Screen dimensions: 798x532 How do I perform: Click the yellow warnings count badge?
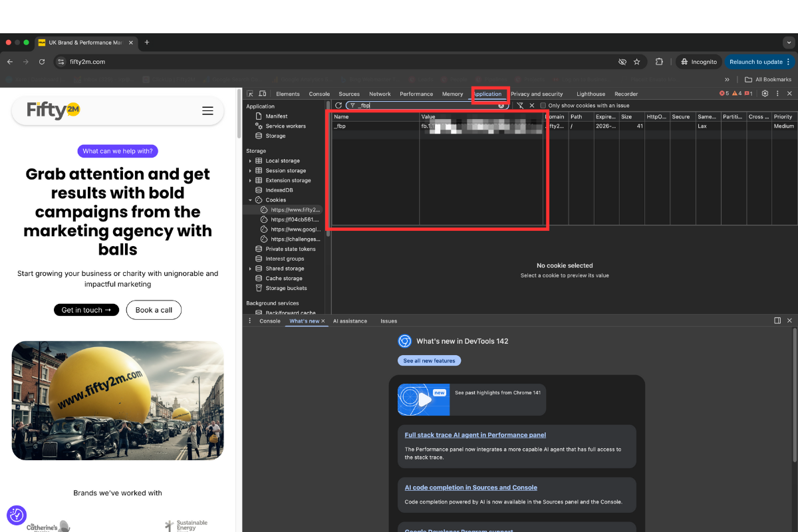tap(737, 94)
